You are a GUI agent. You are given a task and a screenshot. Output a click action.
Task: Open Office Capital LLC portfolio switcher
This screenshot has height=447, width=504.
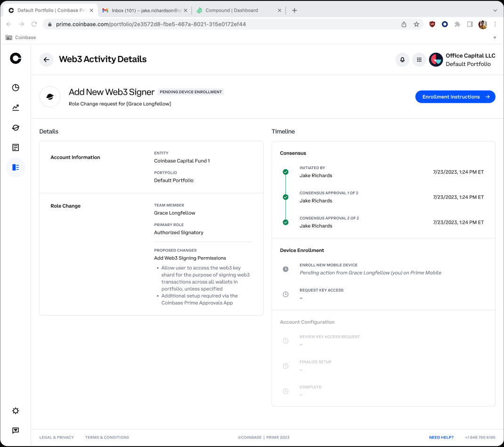[x=470, y=60]
